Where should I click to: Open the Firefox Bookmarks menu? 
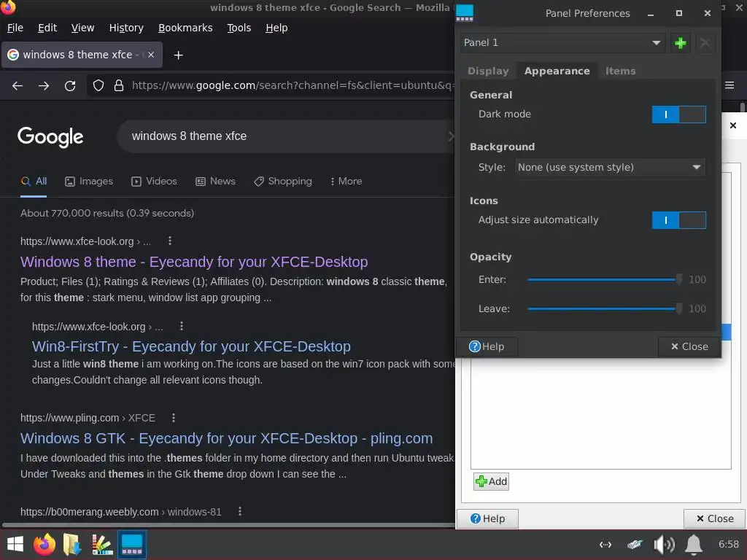[x=185, y=28]
